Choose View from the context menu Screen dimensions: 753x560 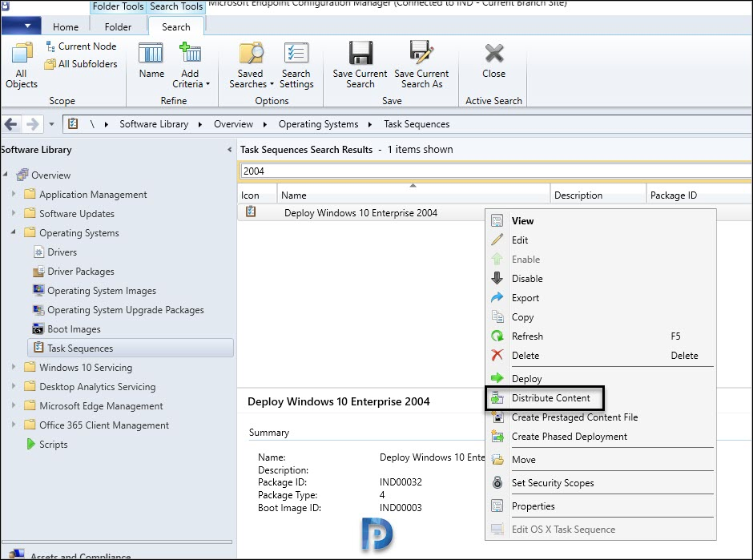coord(600,221)
